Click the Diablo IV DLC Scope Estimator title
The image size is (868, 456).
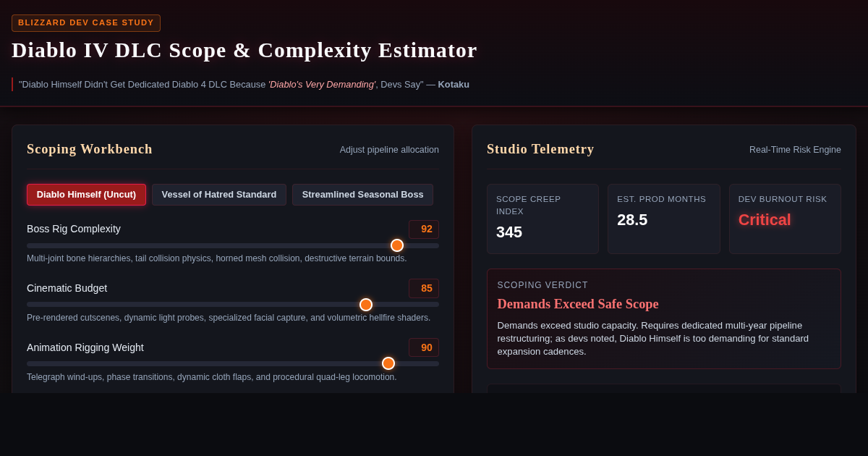tap(244, 50)
